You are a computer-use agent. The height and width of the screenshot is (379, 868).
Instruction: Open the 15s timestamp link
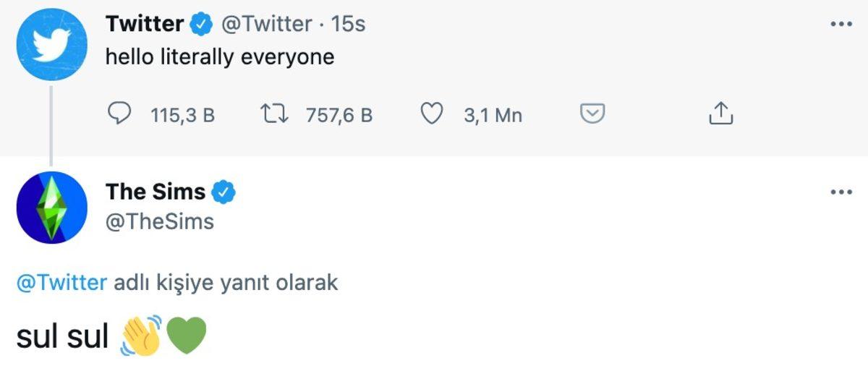point(348,24)
